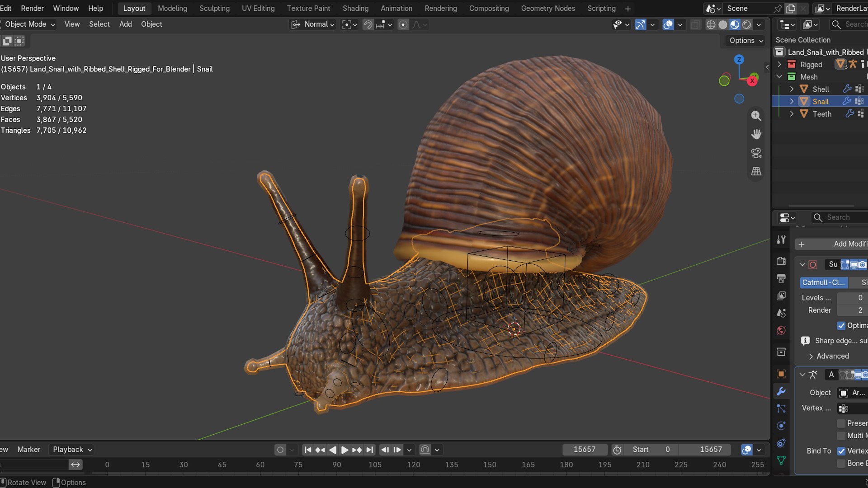Switch to the Modeling workspace tab
This screenshot has width=868, height=488.
[172, 9]
